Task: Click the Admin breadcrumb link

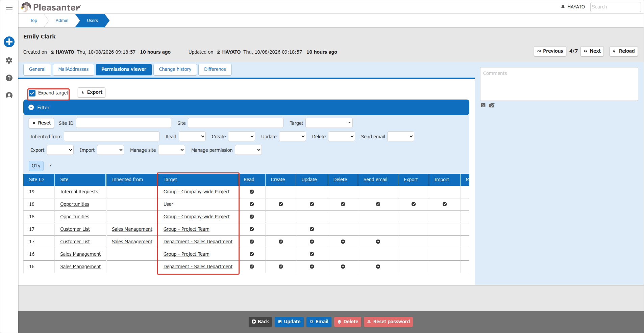Action: click(62, 21)
